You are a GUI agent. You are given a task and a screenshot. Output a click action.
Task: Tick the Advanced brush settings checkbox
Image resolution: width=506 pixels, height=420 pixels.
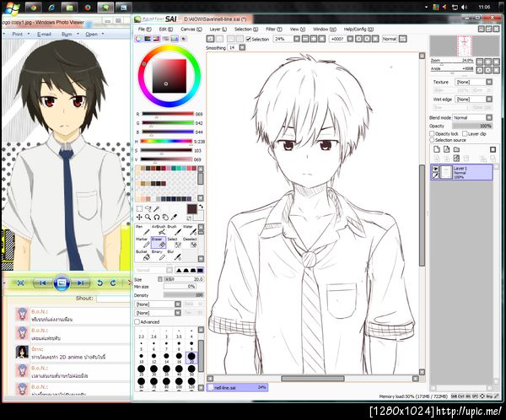point(137,322)
